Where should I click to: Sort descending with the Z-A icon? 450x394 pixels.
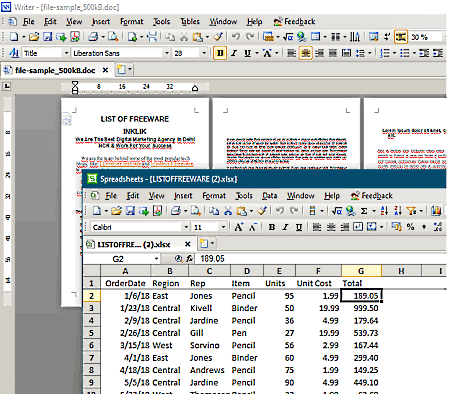(x=398, y=211)
